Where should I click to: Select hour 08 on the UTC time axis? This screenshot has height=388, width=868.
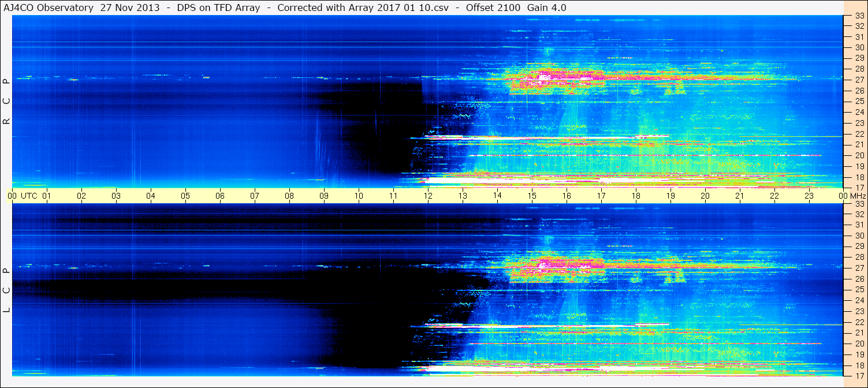(289, 196)
